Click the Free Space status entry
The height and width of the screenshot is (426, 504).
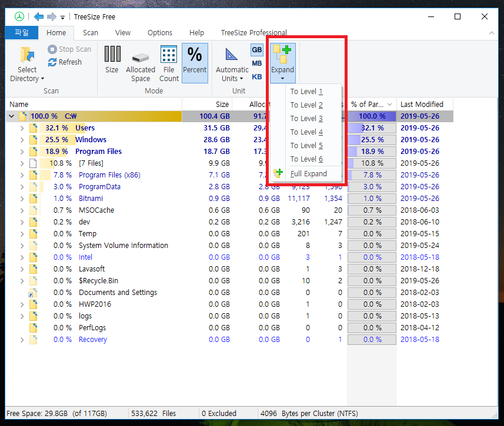pyautogui.click(x=56, y=414)
